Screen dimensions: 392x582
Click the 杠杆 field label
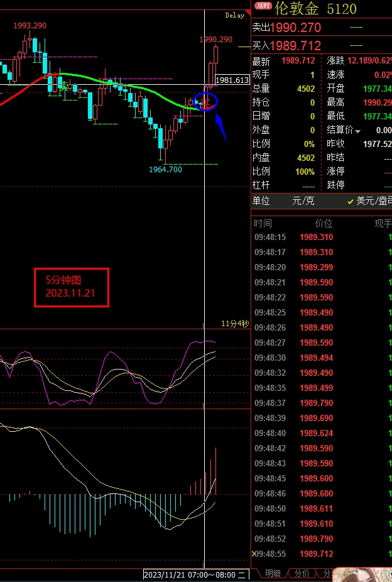[261, 185]
